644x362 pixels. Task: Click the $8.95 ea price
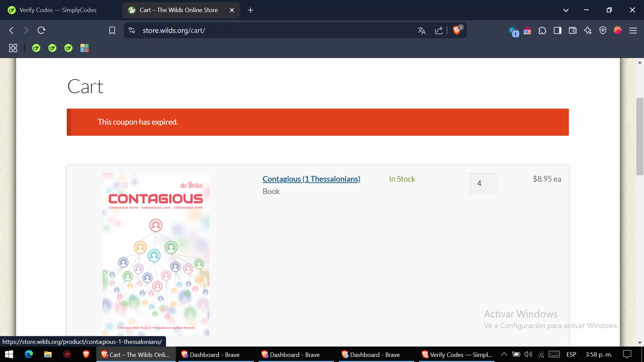[547, 179]
